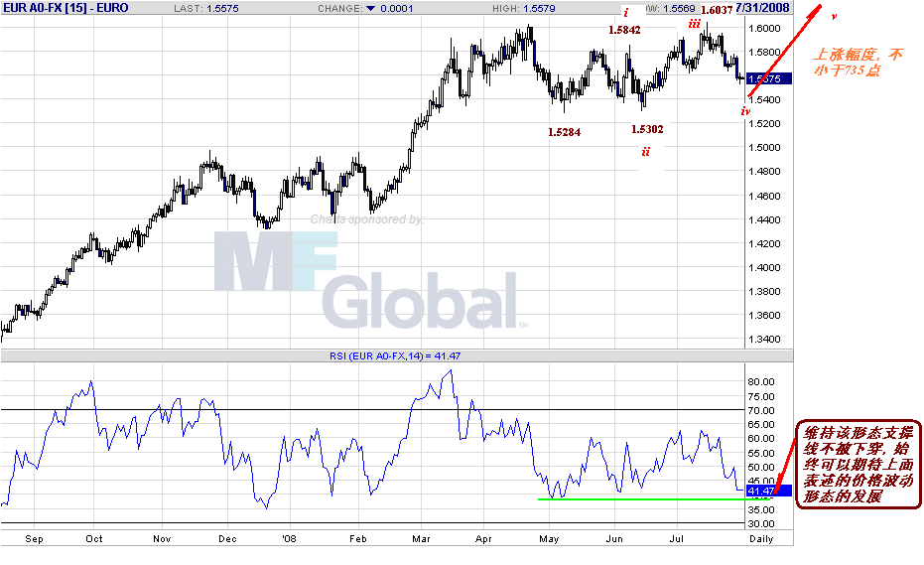Screen dimensions: 924x565
Task: Click the 'Dec' month label on time axis
Action: 227,539
